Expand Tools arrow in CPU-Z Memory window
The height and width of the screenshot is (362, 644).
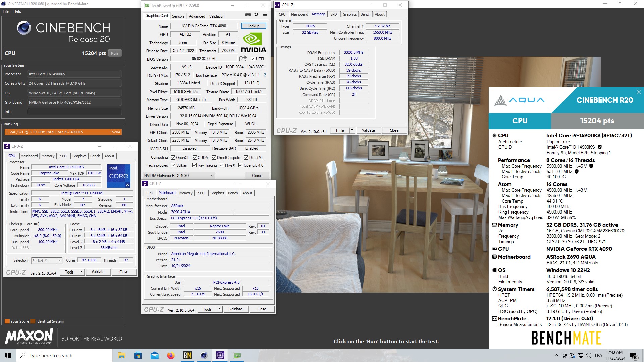click(352, 130)
